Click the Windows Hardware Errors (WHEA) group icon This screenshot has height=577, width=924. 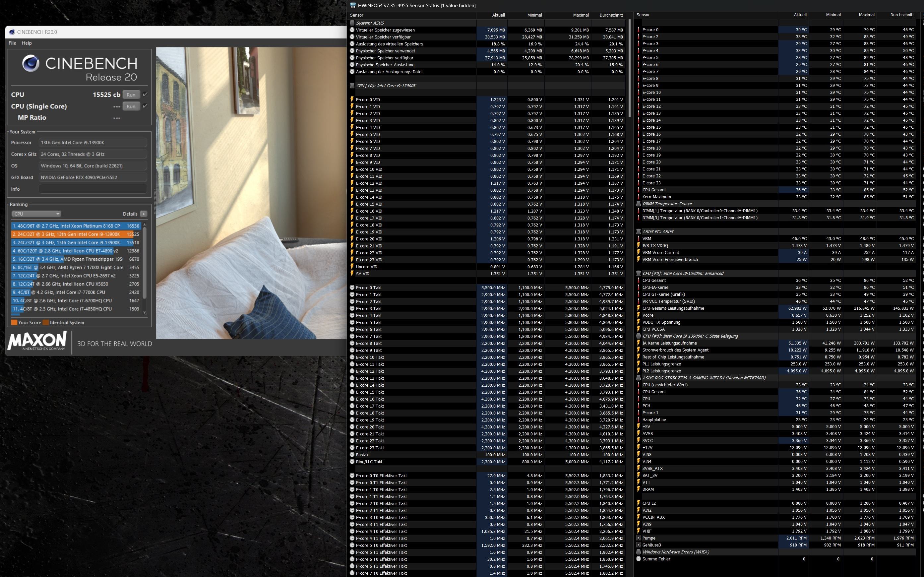pyautogui.click(x=639, y=552)
